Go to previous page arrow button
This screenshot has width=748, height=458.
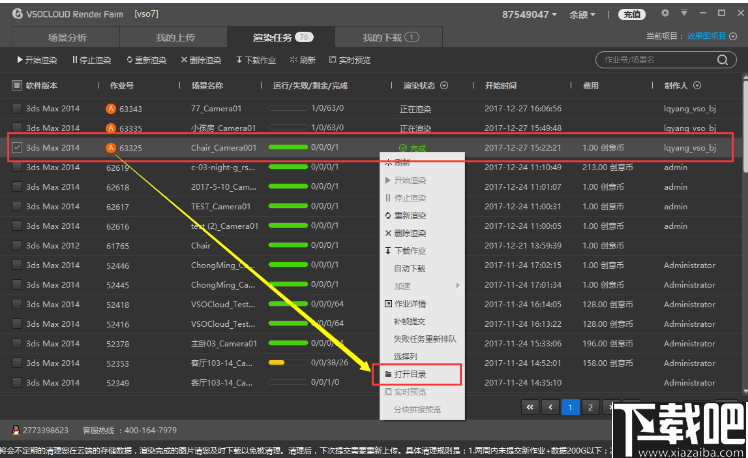[x=550, y=407]
